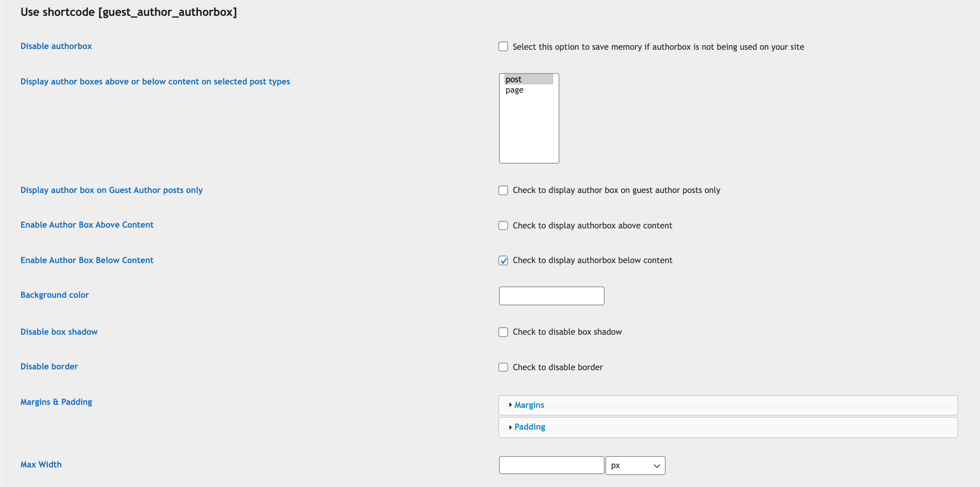Check display authorbox above content

(x=503, y=225)
